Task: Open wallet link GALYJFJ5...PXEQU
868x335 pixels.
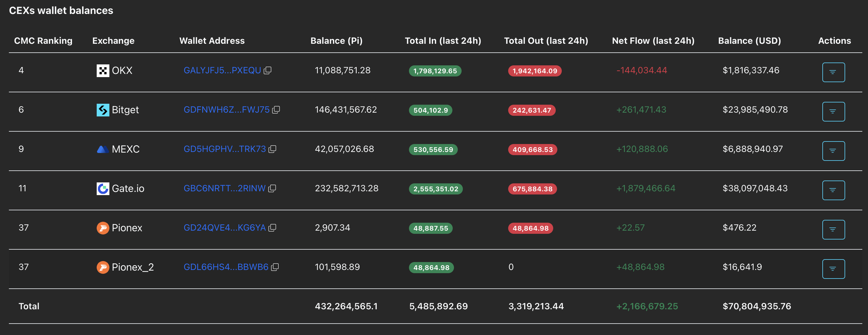Action: tap(222, 70)
